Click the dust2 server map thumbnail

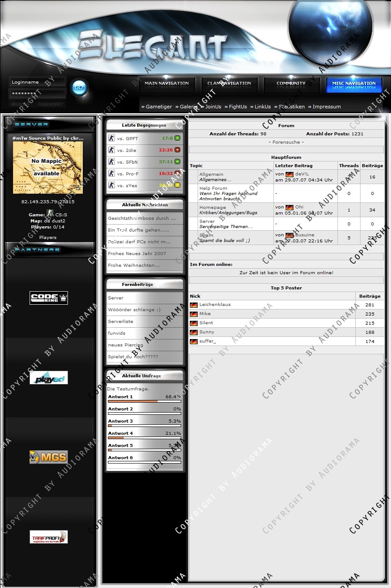(47, 168)
